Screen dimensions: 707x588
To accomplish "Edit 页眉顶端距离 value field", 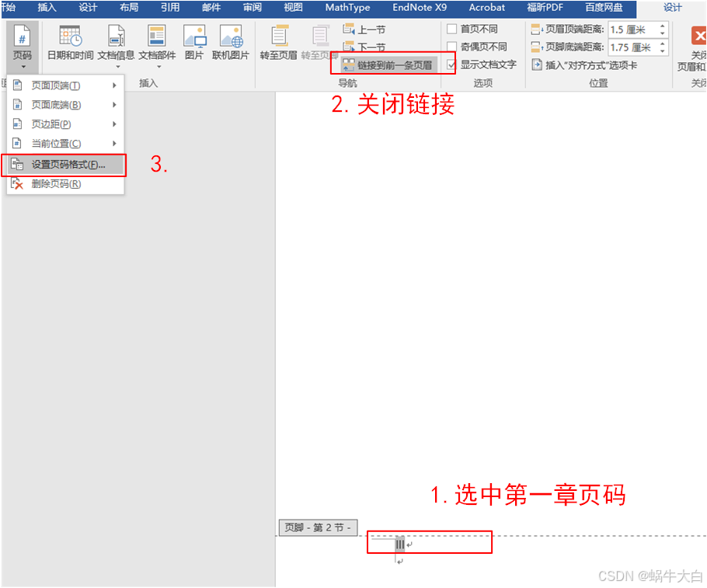I will click(x=632, y=30).
